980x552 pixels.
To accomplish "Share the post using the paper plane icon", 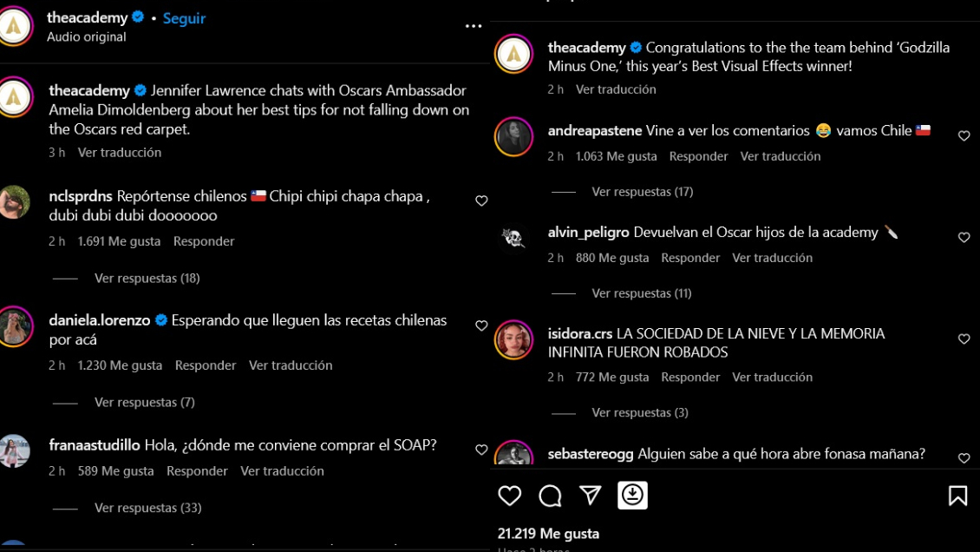I will point(590,495).
